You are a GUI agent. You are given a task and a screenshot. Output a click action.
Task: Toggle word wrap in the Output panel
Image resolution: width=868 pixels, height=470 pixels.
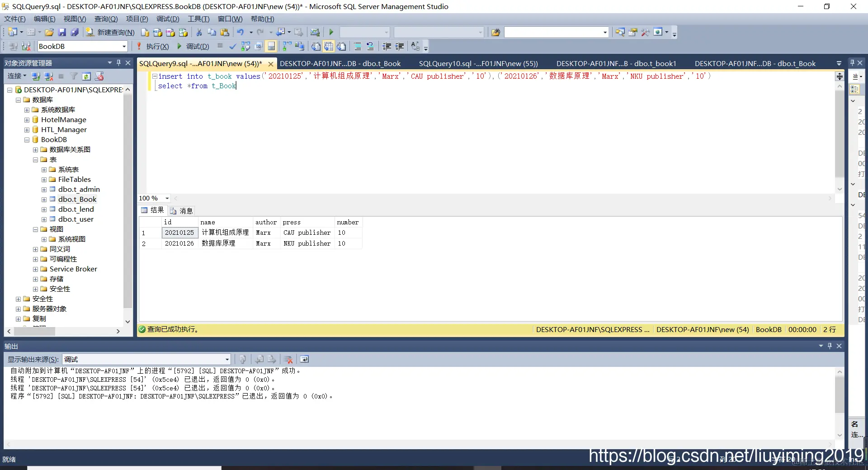pos(304,359)
